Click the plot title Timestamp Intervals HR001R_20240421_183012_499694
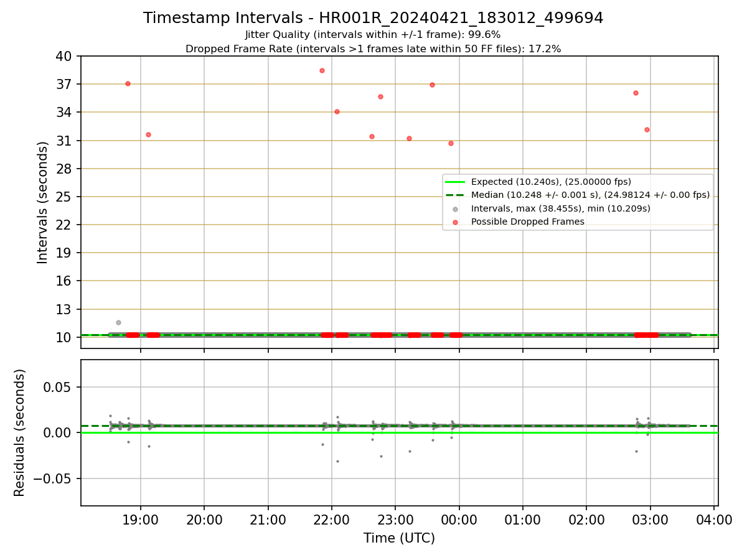The image size is (747, 560). [x=373, y=18]
